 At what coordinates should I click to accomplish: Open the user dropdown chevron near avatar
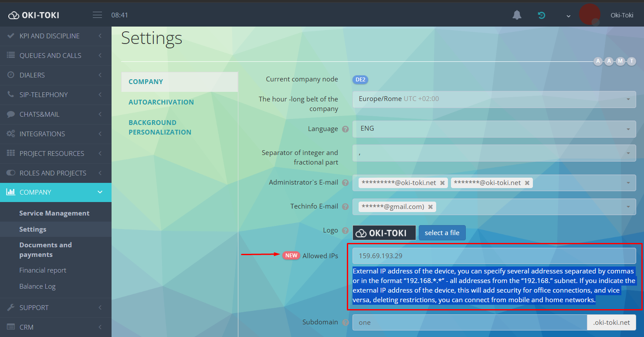tap(568, 16)
